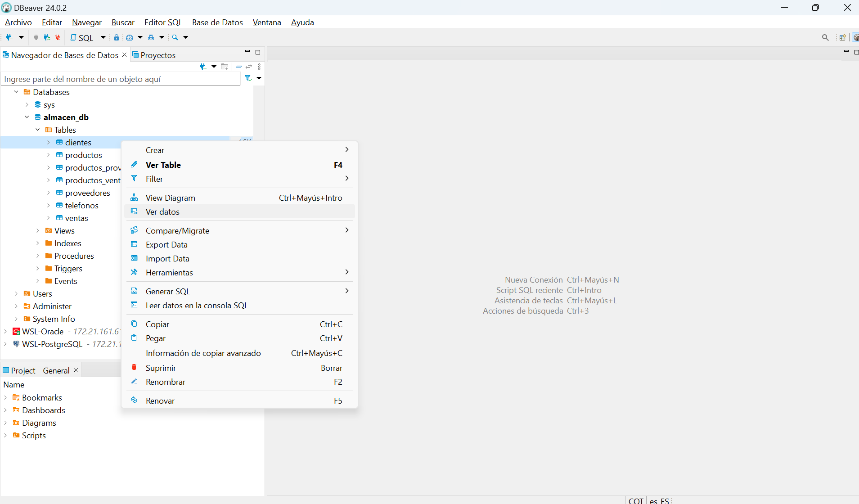Image resolution: width=859 pixels, height=504 pixels.
Task: Switch to the Proyectos tab
Action: point(154,55)
